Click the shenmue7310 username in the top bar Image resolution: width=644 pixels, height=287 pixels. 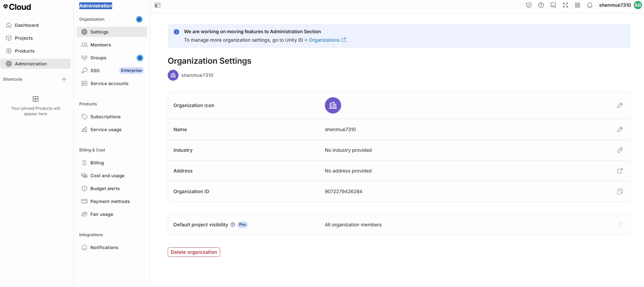click(615, 5)
